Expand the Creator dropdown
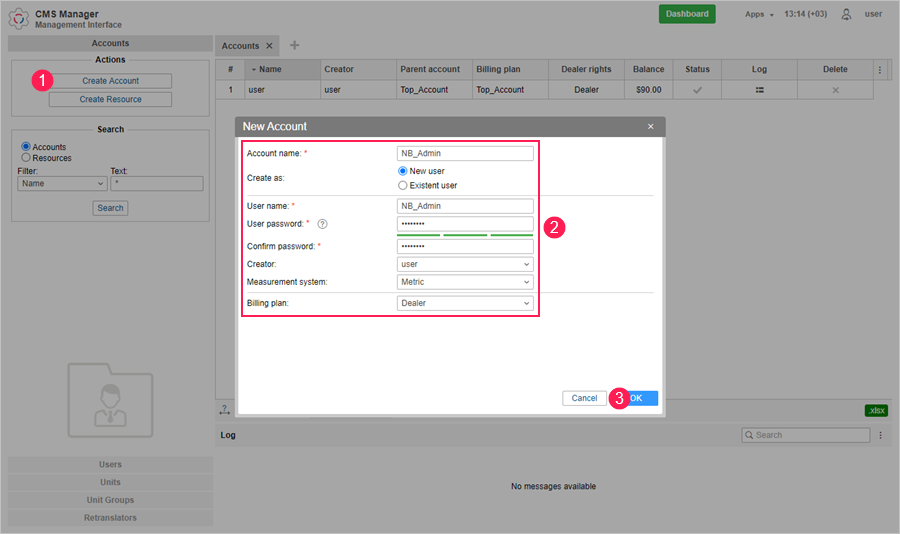Viewport: 900px width, 534px height. 465,265
